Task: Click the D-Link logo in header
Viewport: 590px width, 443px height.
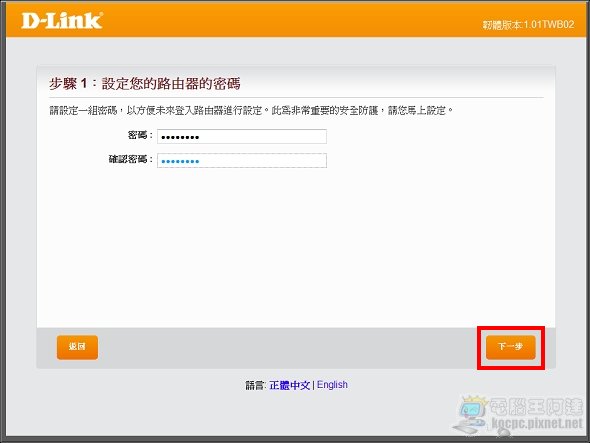Action: (62, 21)
